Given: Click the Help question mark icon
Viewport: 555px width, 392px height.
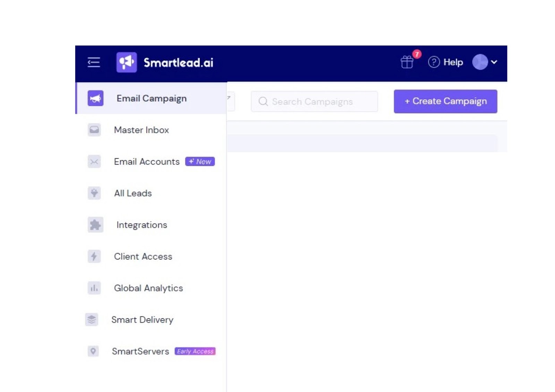Looking at the screenshot, I should [434, 62].
